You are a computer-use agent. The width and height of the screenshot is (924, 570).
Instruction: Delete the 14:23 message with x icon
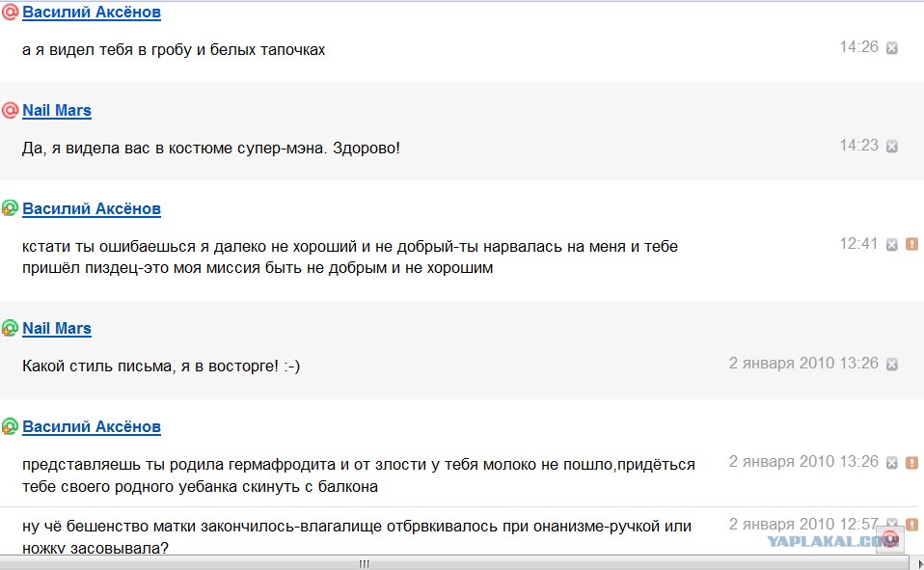892,147
